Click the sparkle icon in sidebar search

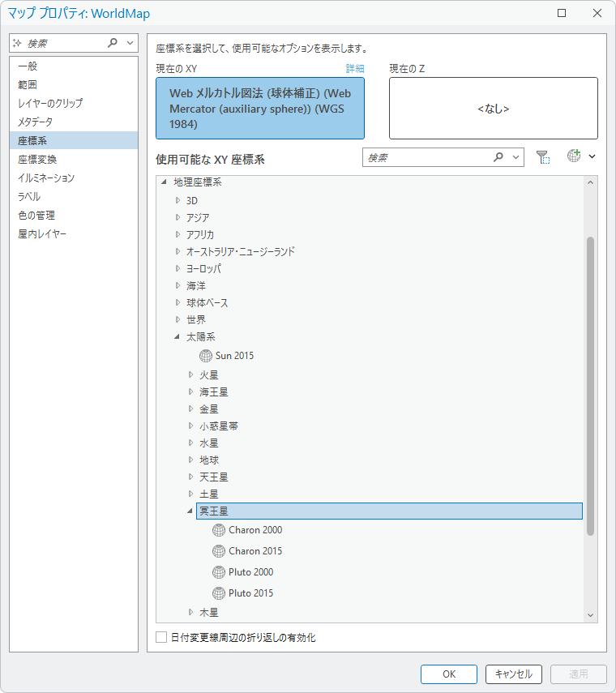[17, 43]
